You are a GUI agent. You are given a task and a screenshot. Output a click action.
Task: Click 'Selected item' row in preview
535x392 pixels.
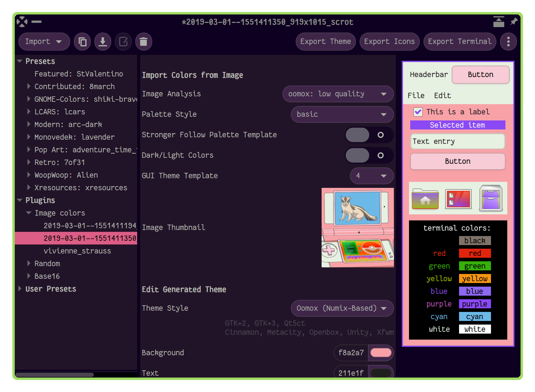point(458,125)
